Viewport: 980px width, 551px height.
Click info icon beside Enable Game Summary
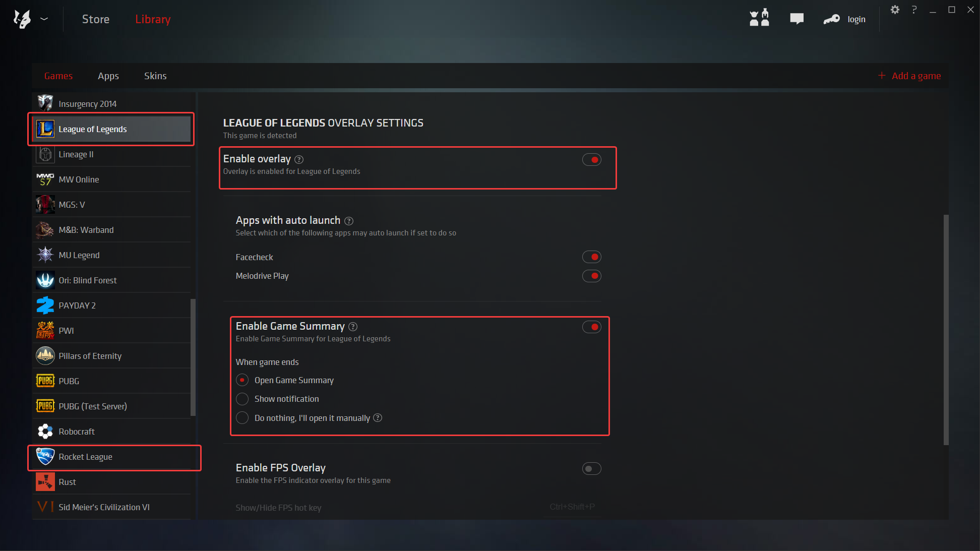click(353, 327)
